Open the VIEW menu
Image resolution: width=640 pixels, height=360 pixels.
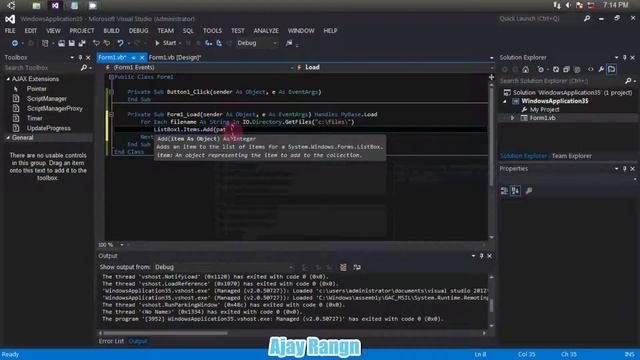pos(53,31)
